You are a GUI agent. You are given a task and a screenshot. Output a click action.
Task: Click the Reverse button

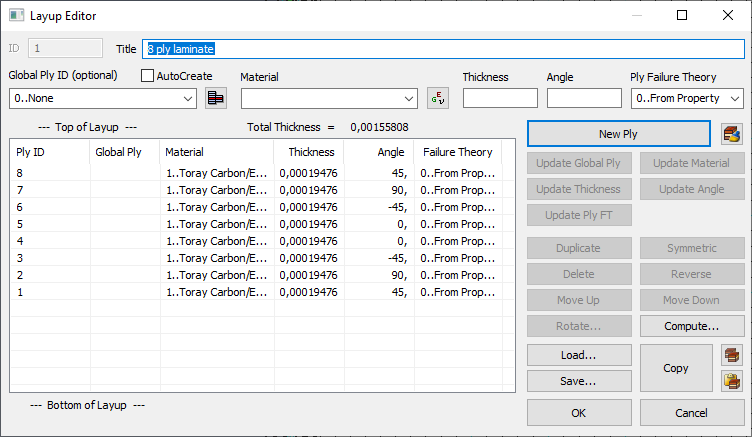(x=692, y=274)
